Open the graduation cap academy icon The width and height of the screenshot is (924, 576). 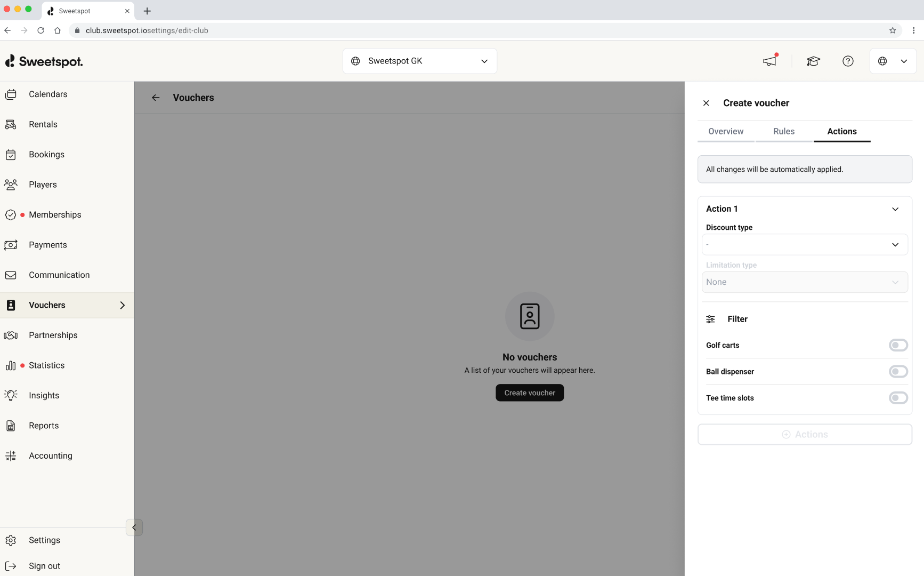(x=813, y=61)
